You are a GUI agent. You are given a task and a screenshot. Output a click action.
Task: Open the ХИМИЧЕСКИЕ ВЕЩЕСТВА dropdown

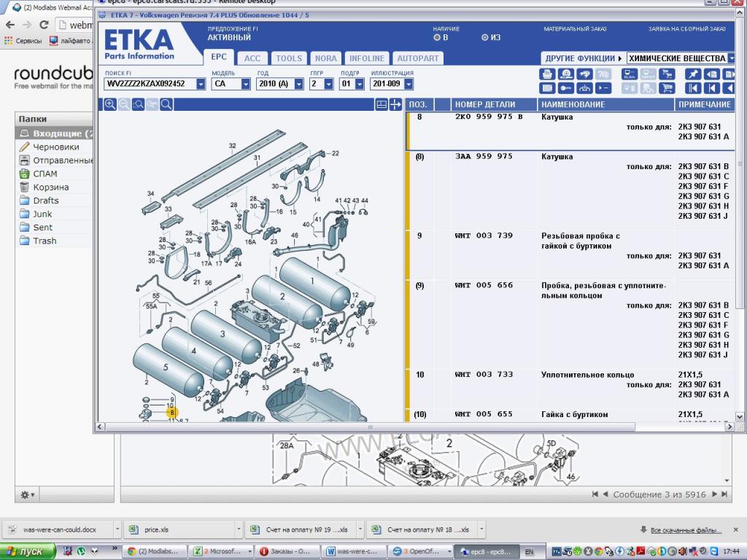click(x=731, y=58)
